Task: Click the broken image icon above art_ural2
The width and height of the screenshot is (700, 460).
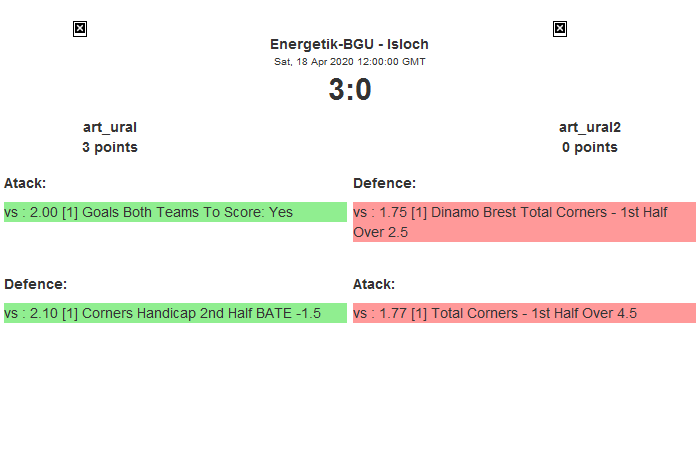Action: [x=560, y=29]
